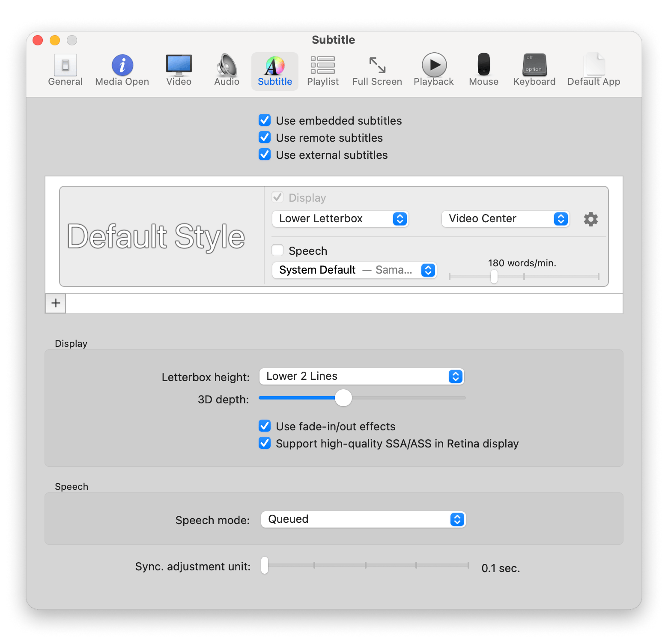The width and height of the screenshot is (668, 644).
Task: Open Audio speaker preferences
Action: pyautogui.click(x=227, y=70)
